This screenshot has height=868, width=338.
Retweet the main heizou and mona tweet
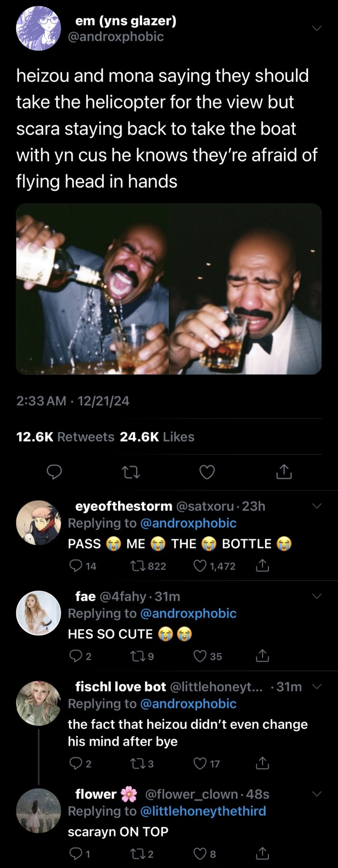[131, 472]
